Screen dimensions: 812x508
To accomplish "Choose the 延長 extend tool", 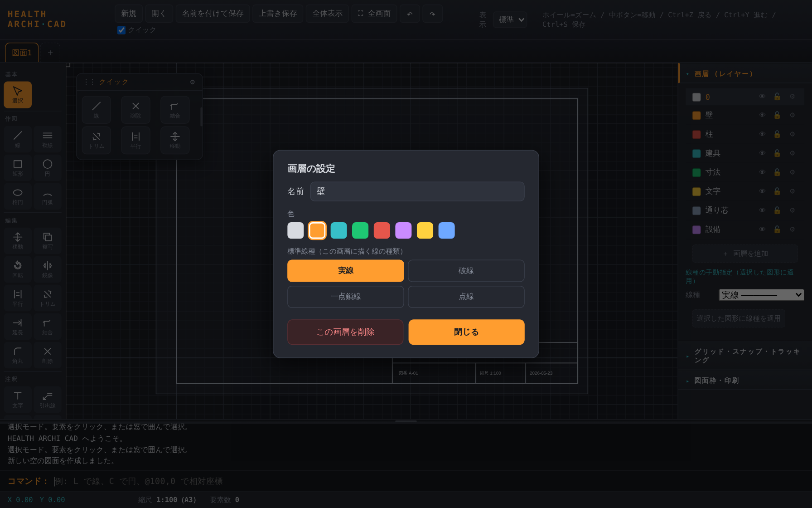I will coord(18,326).
